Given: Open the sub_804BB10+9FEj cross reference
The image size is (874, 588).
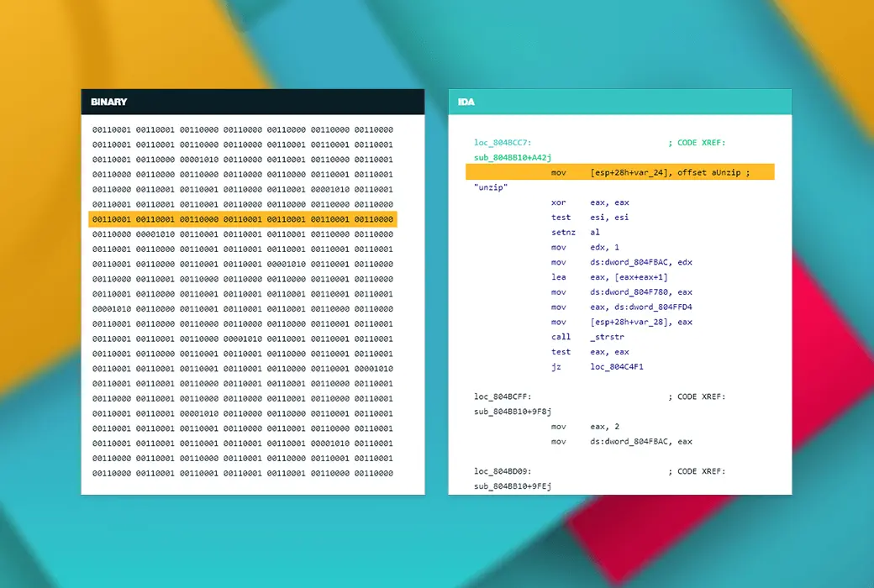Looking at the screenshot, I should (x=513, y=486).
